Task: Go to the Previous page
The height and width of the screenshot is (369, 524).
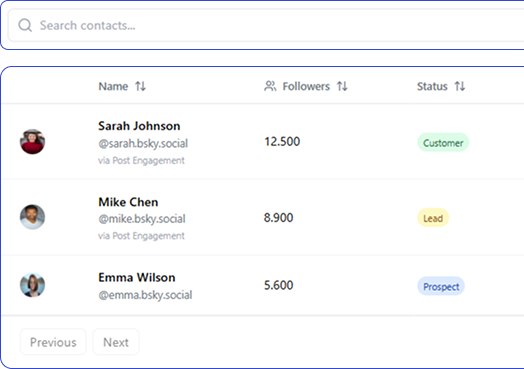Action: coord(53,342)
